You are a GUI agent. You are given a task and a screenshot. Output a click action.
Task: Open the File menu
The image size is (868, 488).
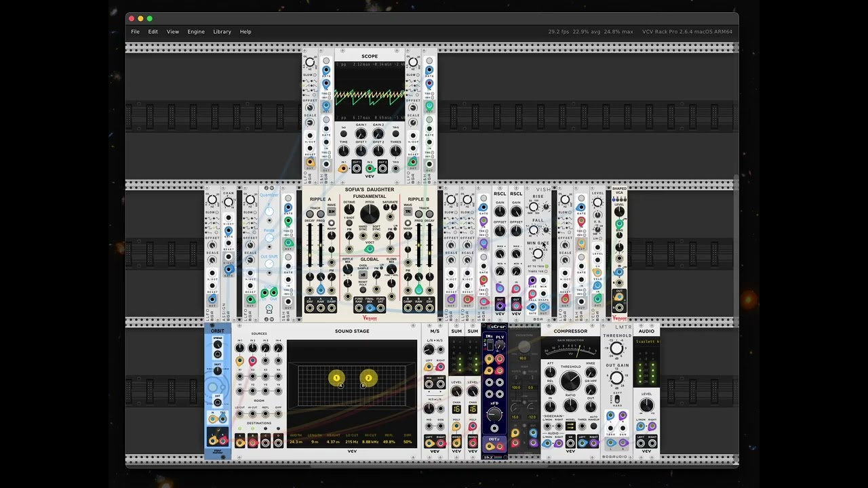[x=135, y=32]
